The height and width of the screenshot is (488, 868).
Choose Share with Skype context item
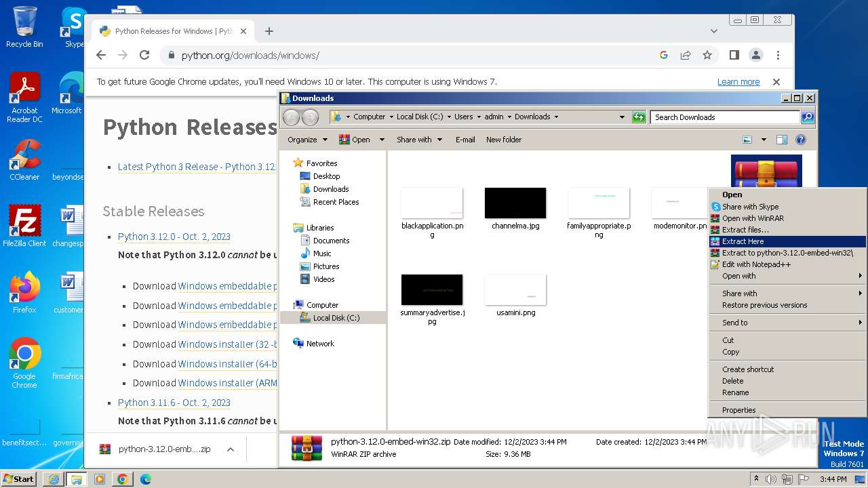pos(787,207)
